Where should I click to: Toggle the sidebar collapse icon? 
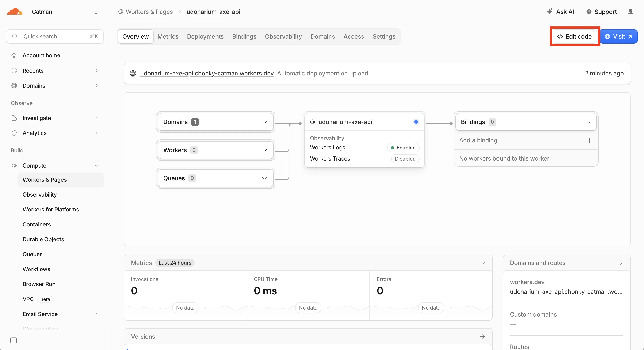click(x=14, y=340)
